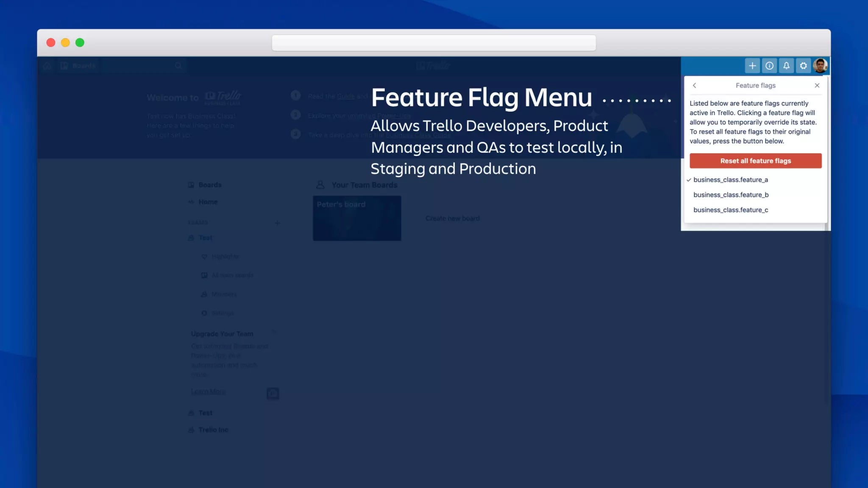Click Create new board tile
The height and width of the screenshot is (488, 868).
point(452,218)
